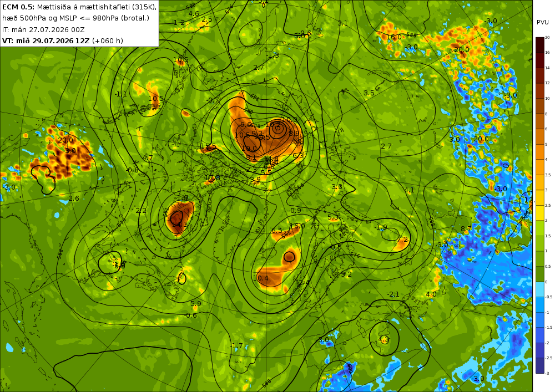Click the 2.6 value label at left

(74, 198)
